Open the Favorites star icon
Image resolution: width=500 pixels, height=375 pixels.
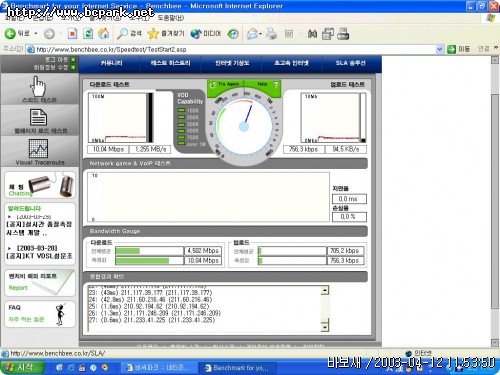(153, 33)
